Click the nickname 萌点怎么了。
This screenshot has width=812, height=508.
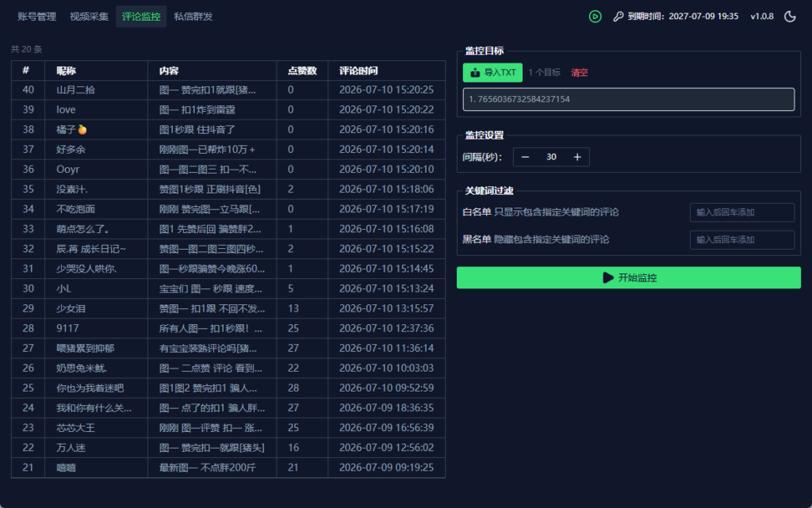click(82, 229)
